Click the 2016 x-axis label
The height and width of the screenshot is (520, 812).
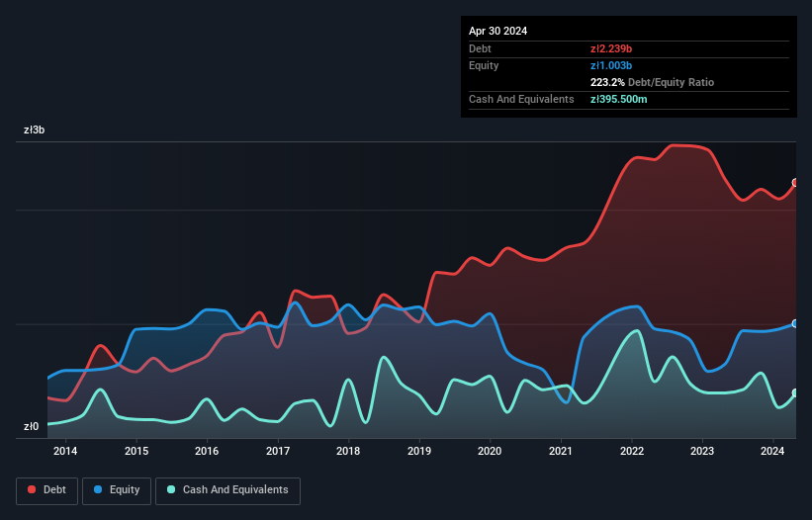207,451
